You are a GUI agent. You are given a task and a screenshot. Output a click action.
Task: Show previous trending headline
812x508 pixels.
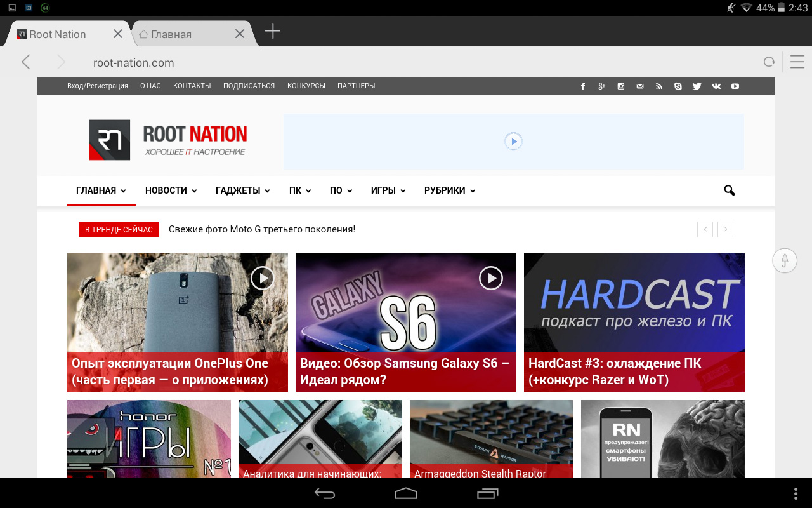705,229
